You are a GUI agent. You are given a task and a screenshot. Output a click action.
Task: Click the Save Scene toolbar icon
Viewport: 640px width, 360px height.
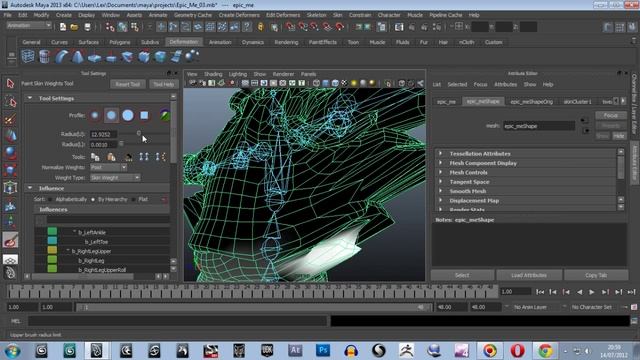click(87, 27)
